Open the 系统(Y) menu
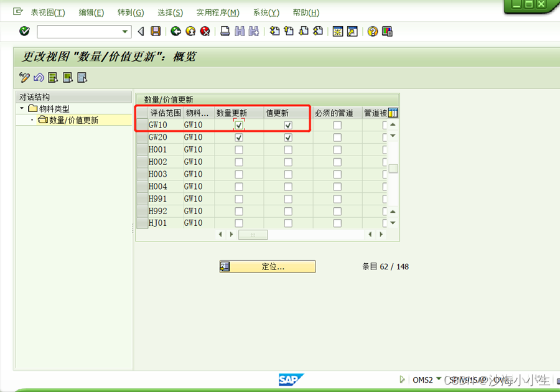The width and height of the screenshot is (560, 392). [266, 12]
